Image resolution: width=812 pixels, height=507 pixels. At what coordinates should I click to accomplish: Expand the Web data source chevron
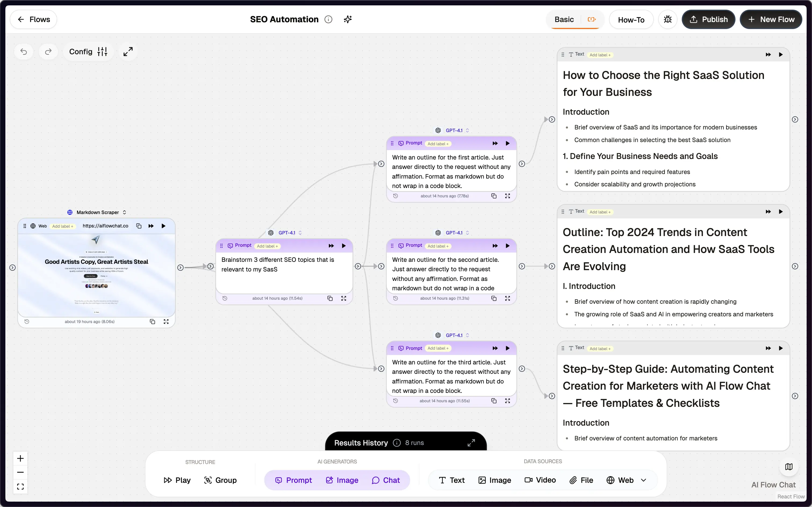pyautogui.click(x=643, y=480)
